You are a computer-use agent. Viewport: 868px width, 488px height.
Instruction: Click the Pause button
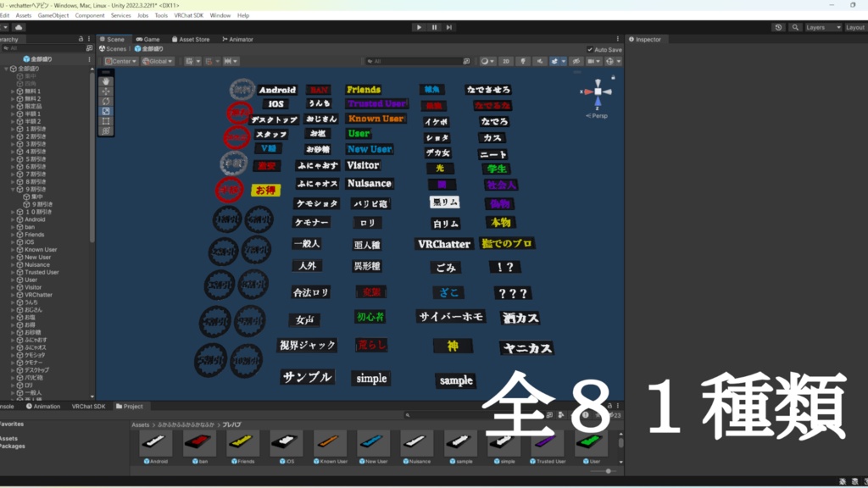(x=434, y=27)
